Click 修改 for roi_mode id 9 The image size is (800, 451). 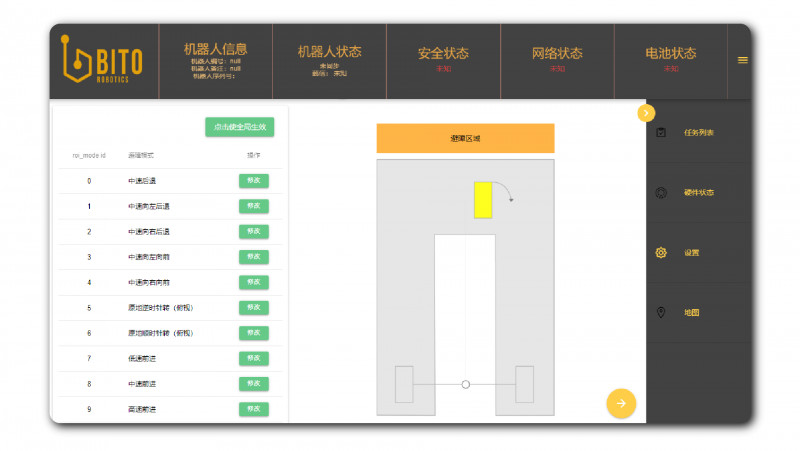pyautogui.click(x=254, y=409)
